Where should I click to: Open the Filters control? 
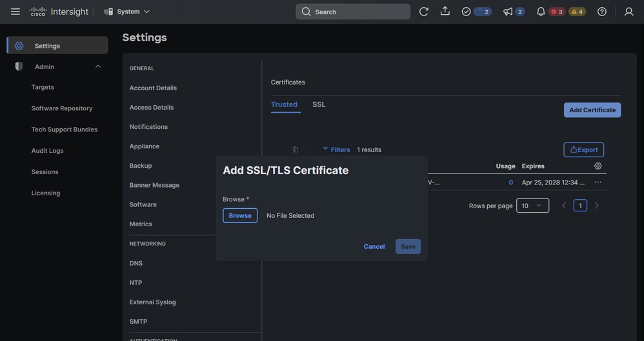[336, 150]
